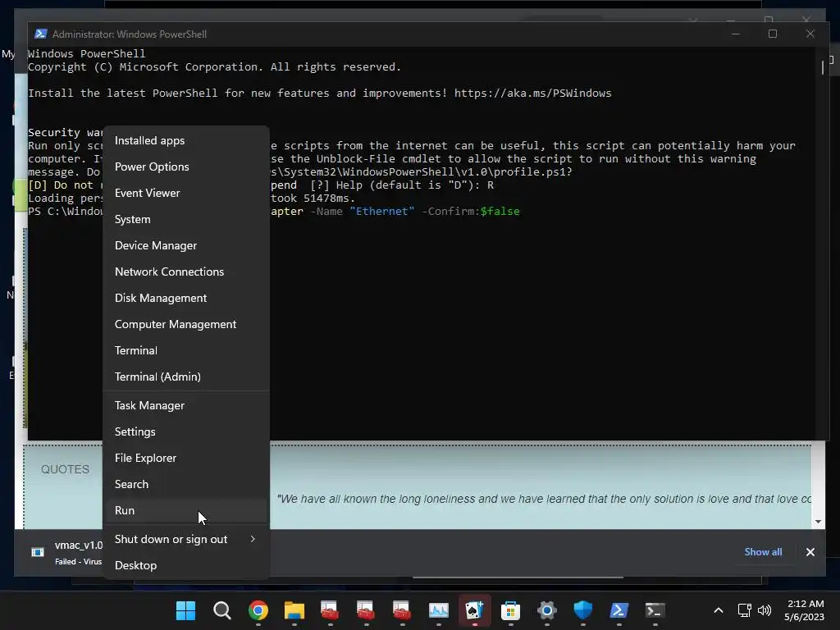Select File Explorer in the context menu
This screenshot has height=630, width=840.
(x=186, y=458)
